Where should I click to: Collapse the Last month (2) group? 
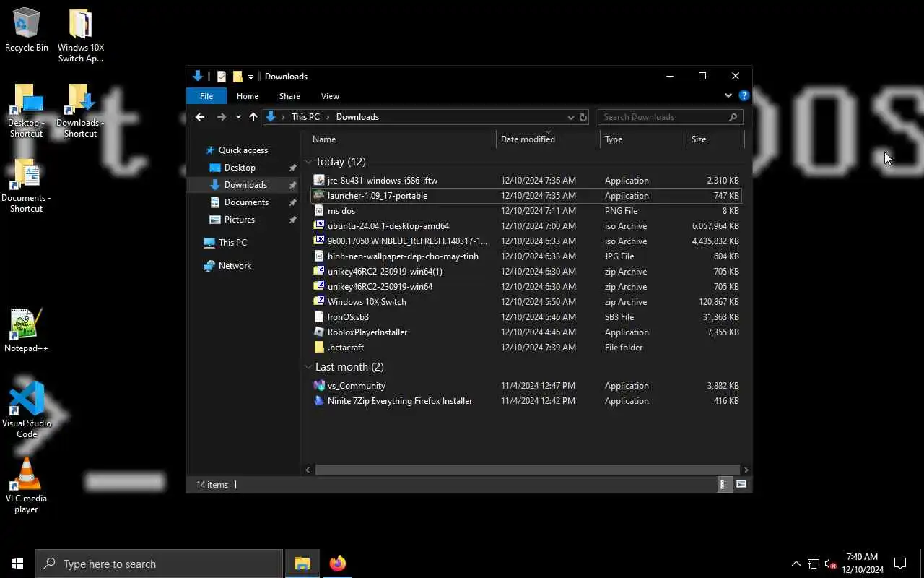[308, 367]
